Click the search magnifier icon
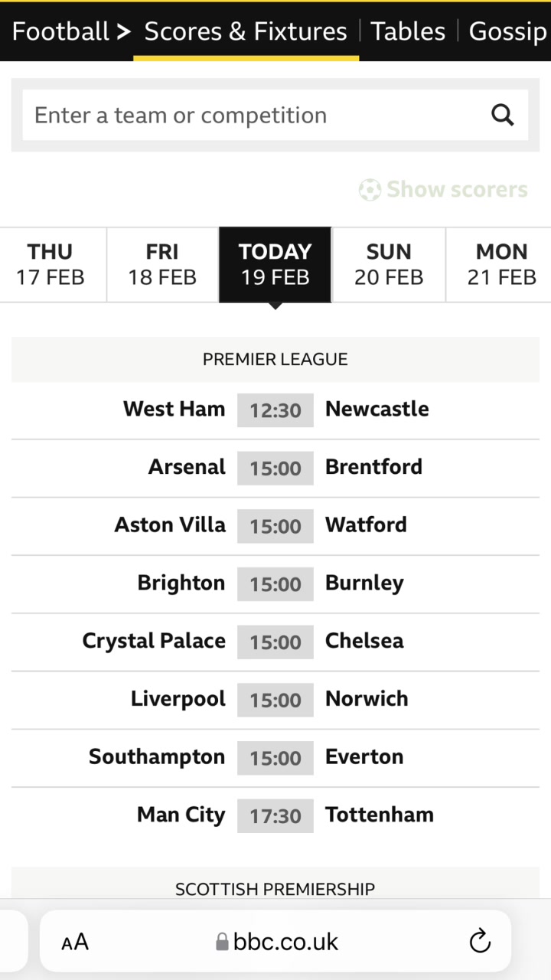 (x=502, y=115)
